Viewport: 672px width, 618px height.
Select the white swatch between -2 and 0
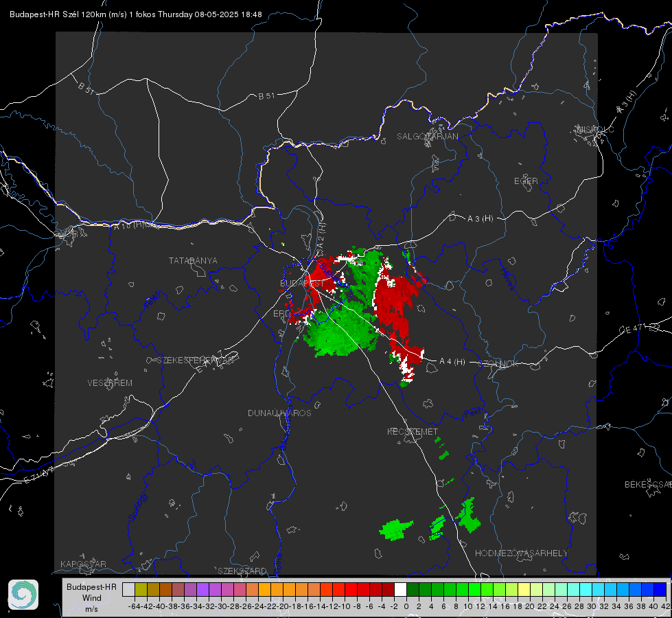(400, 589)
